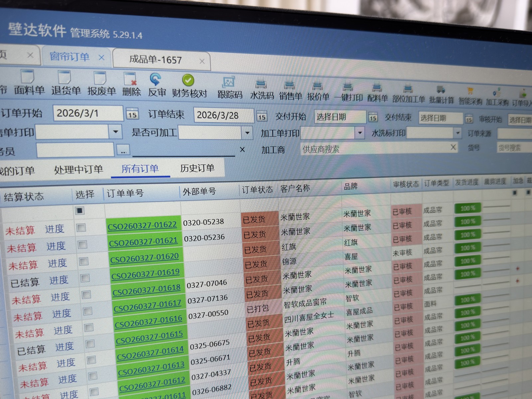Viewport: 532px width, 399px height.
Task: Expand the 单打印 dropdown on left
Action: pyautogui.click(x=115, y=132)
